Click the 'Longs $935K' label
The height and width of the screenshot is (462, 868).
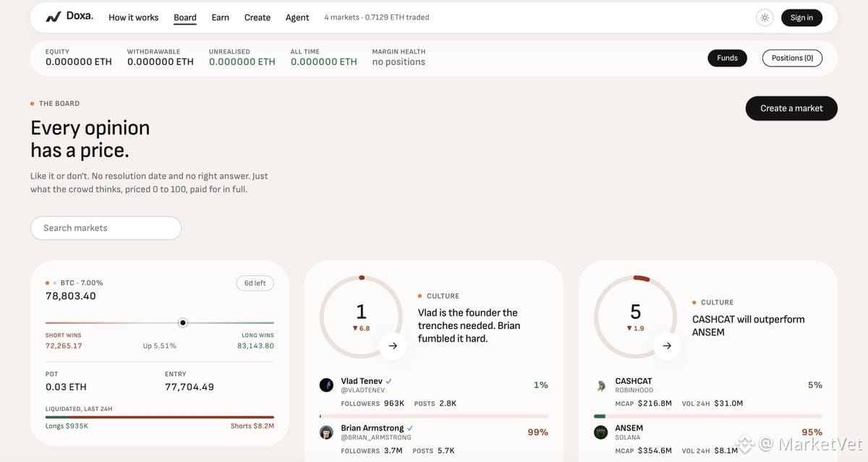click(67, 426)
